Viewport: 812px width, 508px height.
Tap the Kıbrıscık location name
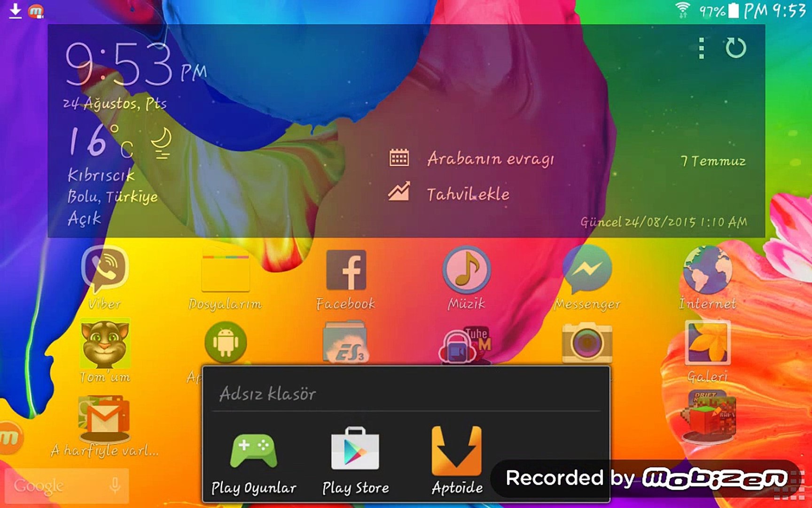[101, 175]
